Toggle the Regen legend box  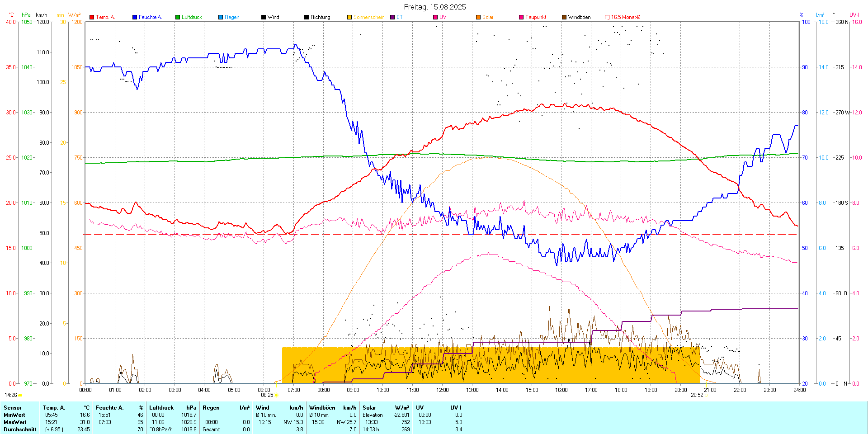221,17
